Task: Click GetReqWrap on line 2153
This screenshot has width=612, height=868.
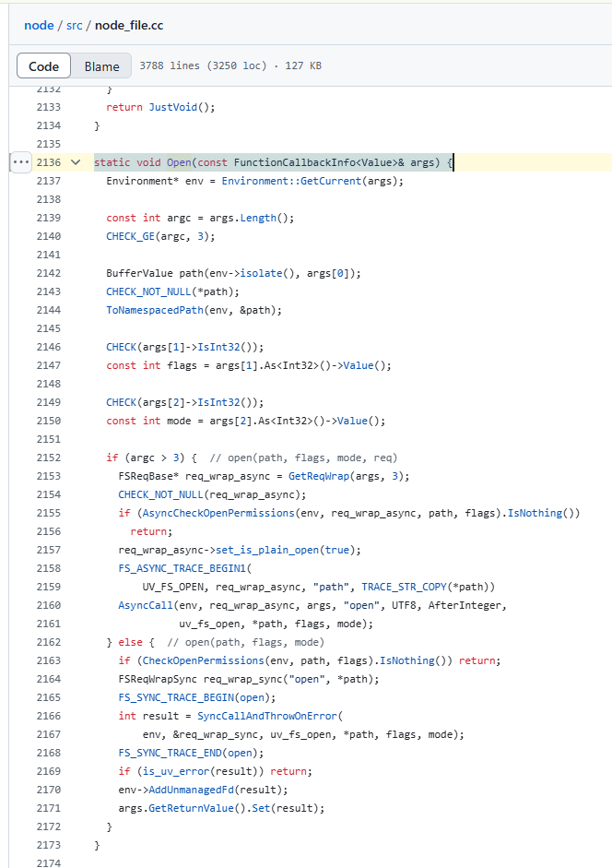Action: click(319, 476)
